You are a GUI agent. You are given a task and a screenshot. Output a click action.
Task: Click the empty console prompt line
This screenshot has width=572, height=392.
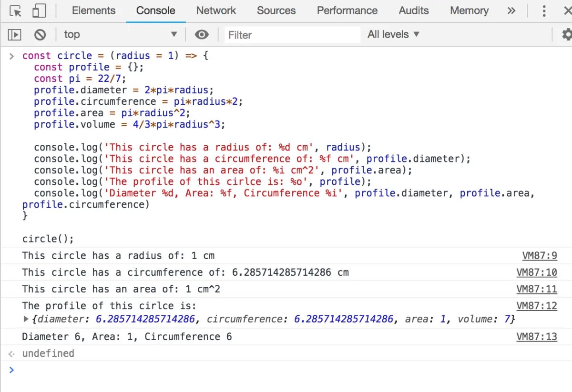[x=286, y=370]
